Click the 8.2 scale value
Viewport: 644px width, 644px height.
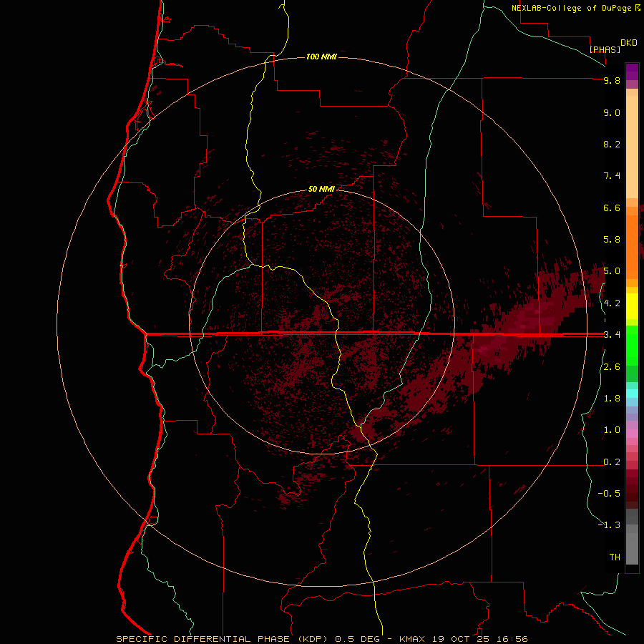coord(612,144)
